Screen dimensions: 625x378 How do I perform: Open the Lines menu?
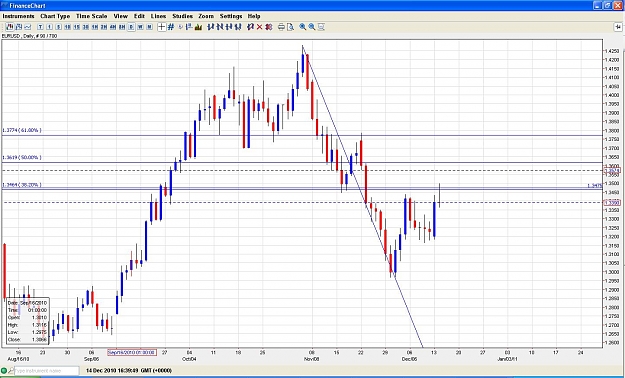tap(158, 16)
